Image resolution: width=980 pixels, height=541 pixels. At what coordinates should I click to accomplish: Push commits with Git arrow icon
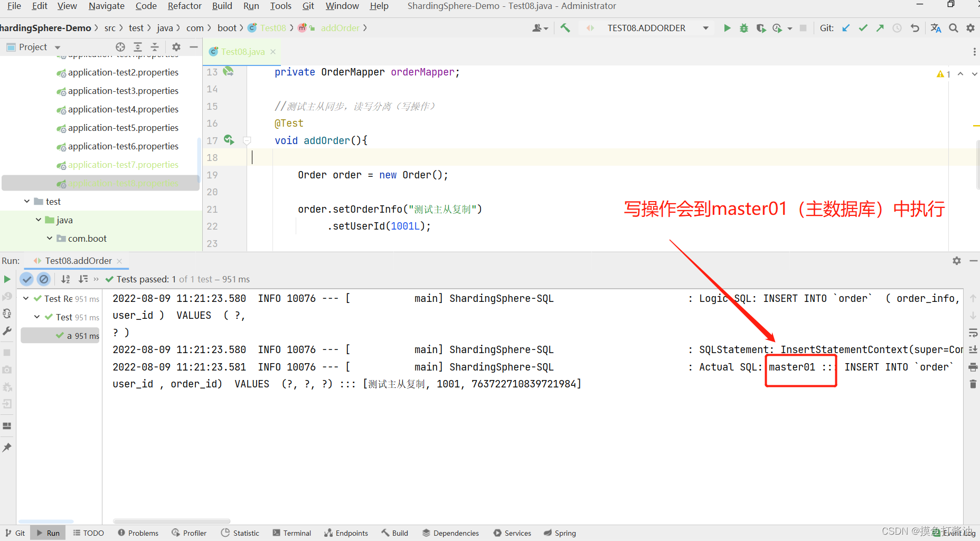click(880, 28)
